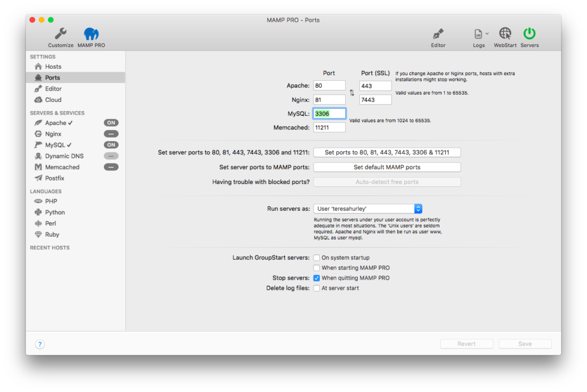Toggle the Dynamic DNS switch

click(111, 156)
